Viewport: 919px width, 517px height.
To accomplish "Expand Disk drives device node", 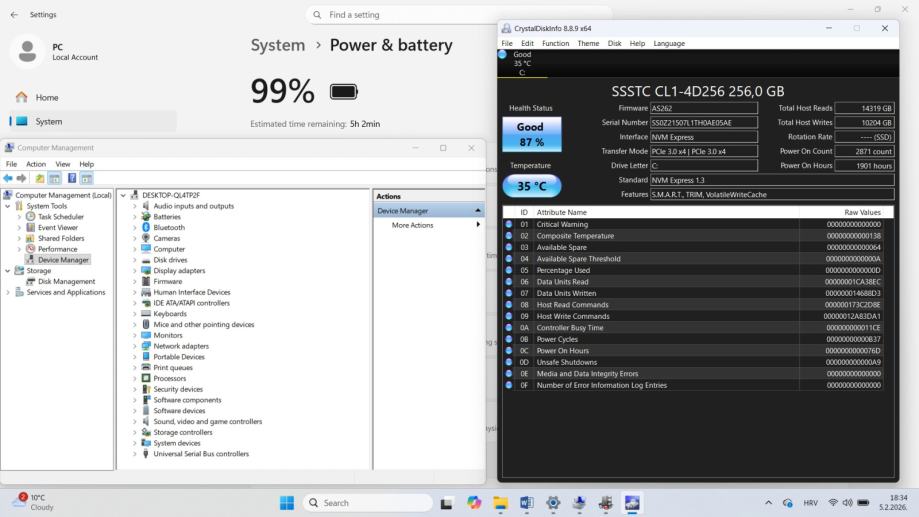I will 134,260.
